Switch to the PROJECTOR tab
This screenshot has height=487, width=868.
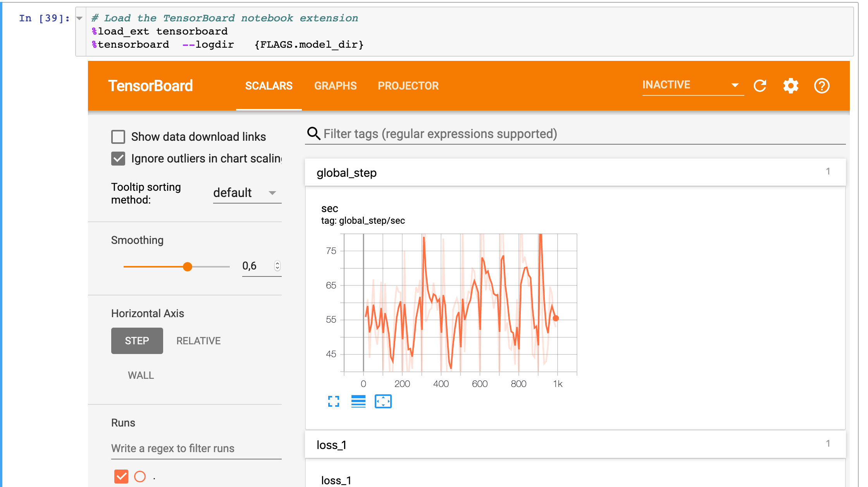click(x=408, y=86)
